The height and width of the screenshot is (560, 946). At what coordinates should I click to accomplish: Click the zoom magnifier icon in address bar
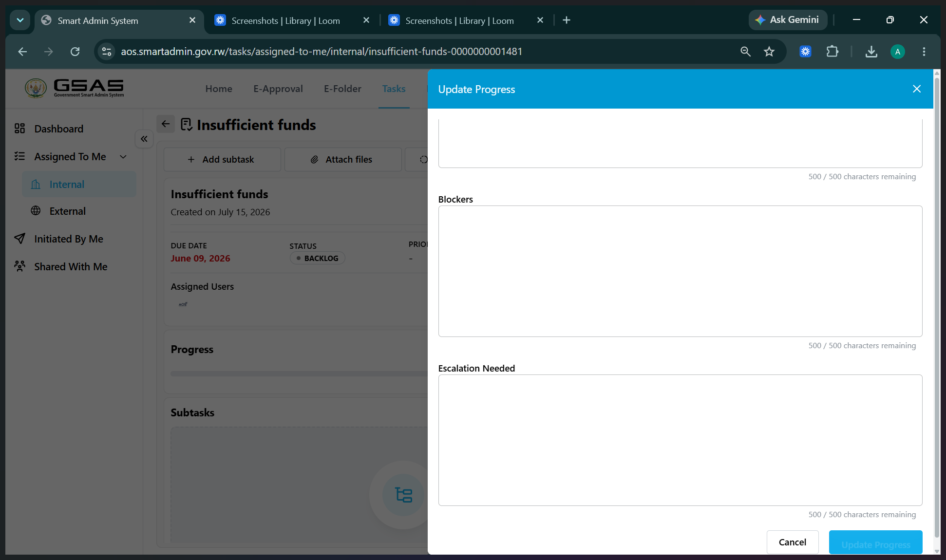[745, 52]
